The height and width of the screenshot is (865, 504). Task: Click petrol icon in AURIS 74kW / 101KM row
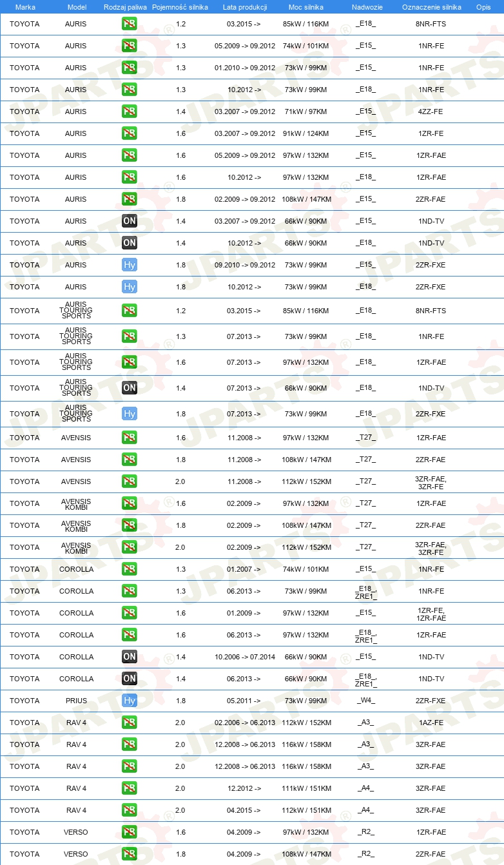(x=130, y=46)
